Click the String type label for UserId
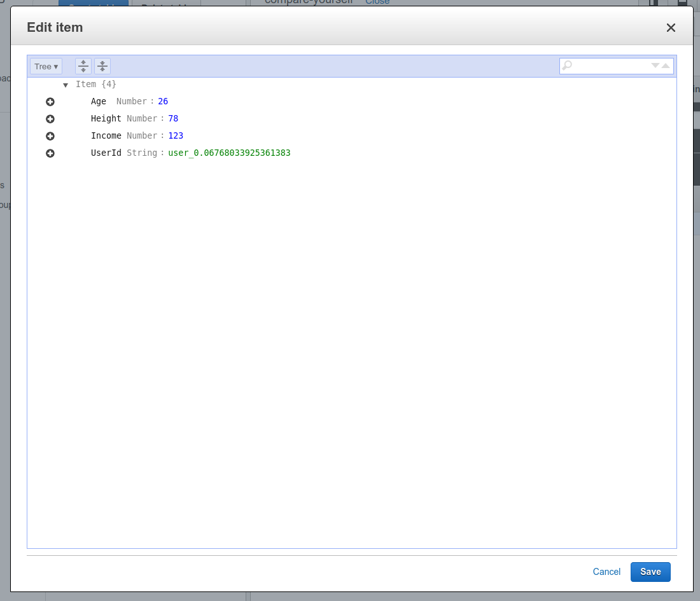The height and width of the screenshot is (601, 700). 142,153
